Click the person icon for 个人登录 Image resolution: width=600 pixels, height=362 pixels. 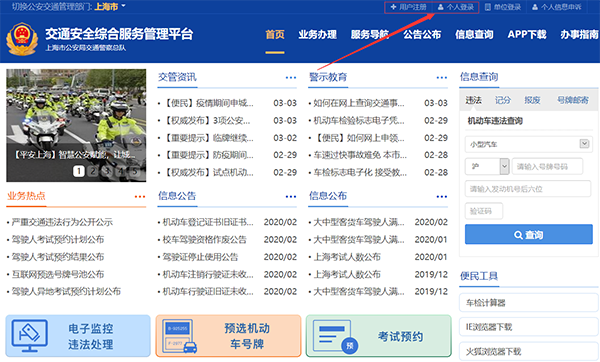click(441, 7)
